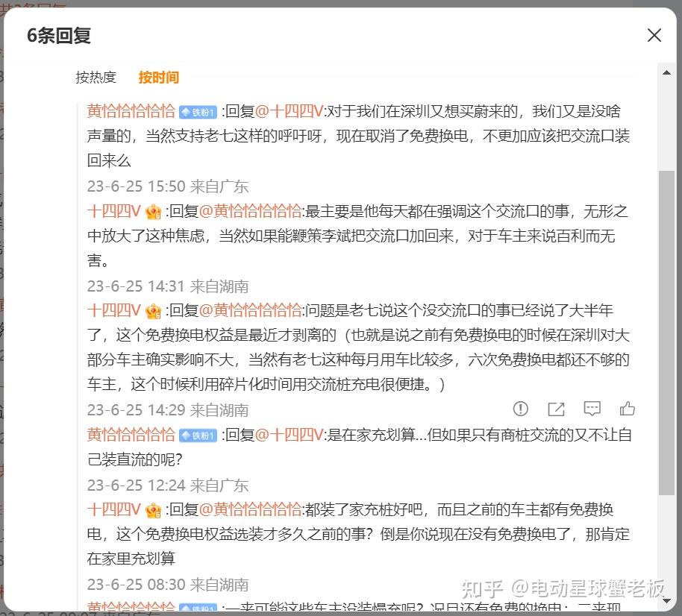Open 十四四V's profile from the username

pos(113,211)
